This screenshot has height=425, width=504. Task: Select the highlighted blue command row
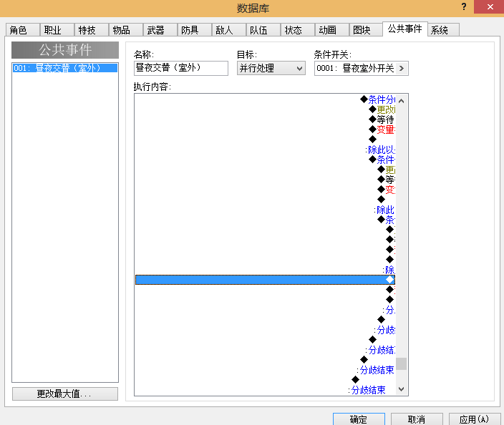click(265, 280)
